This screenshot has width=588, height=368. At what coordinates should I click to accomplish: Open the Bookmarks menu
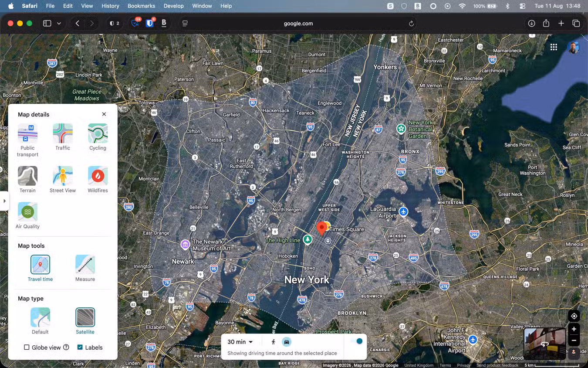[141, 6]
